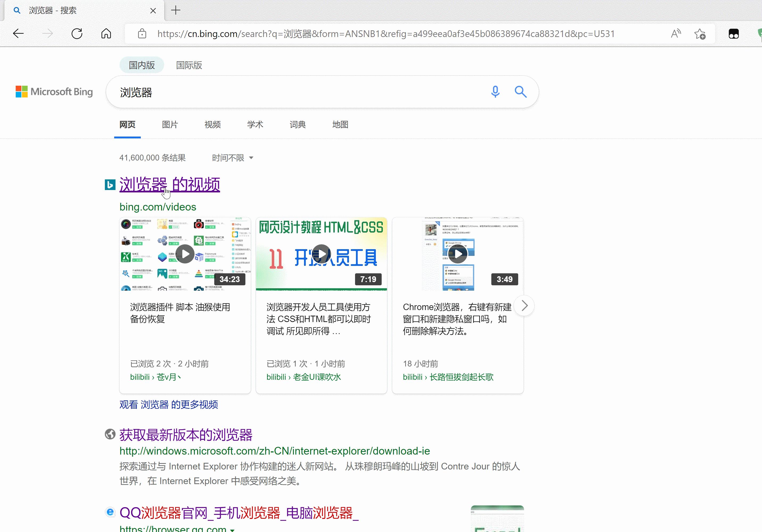762x532 pixels.
Task: Open 观看 浏览器 的更多视频 link
Action: [168, 405]
